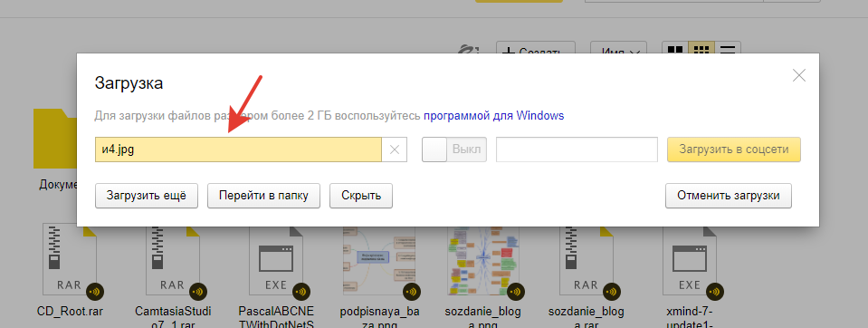Select the CD_Root.rar archive icon
868x328 pixels.
[69, 259]
